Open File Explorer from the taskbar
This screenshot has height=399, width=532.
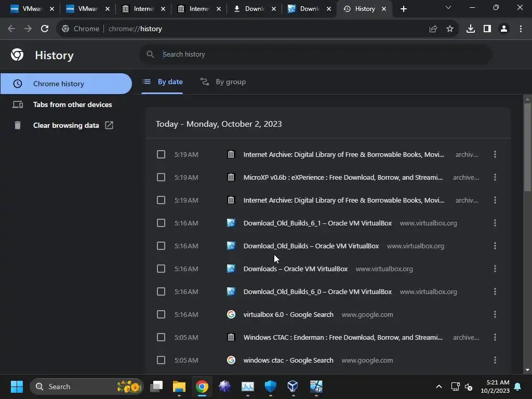click(x=179, y=387)
